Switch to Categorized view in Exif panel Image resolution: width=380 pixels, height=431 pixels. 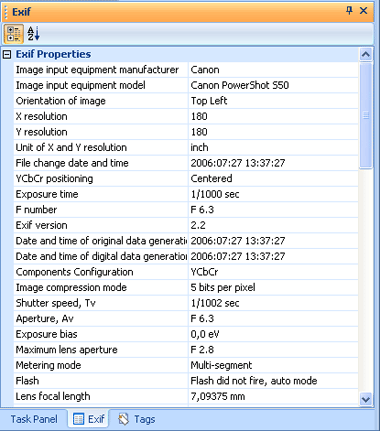pyautogui.click(x=13, y=34)
